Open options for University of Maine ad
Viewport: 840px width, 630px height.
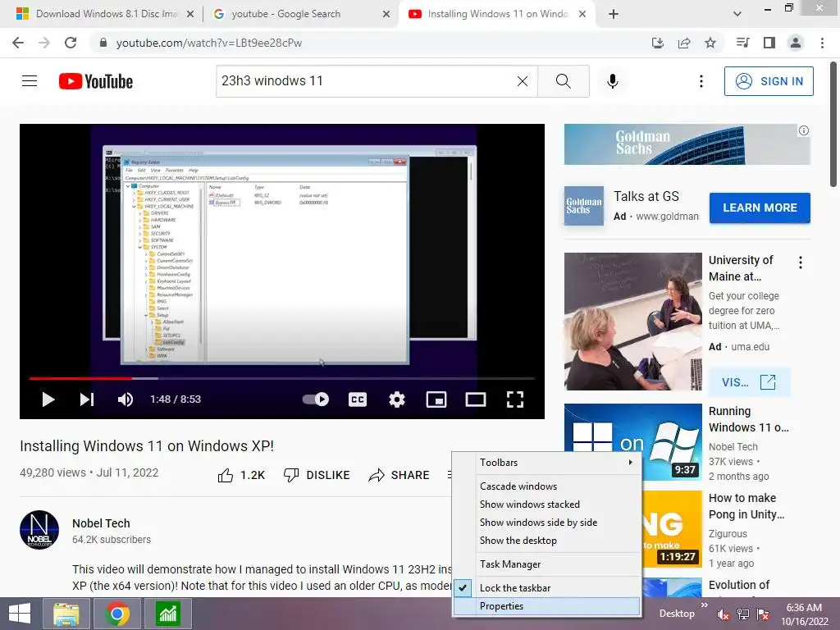pyautogui.click(x=801, y=262)
